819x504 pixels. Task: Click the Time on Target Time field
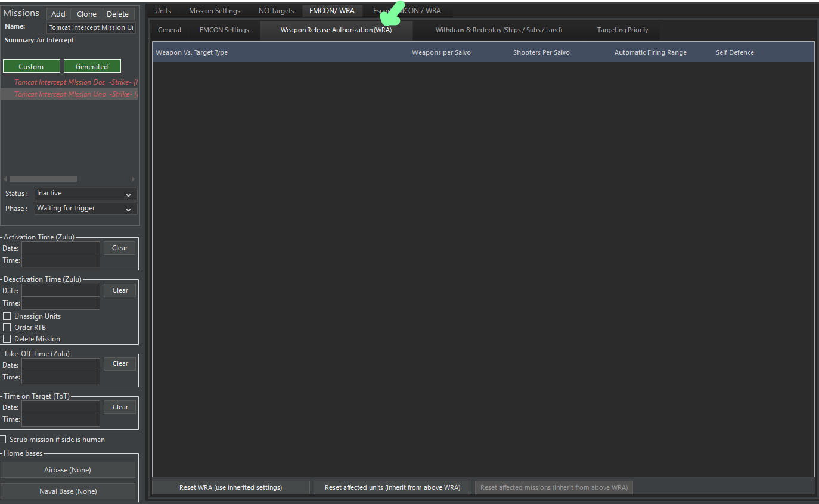pos(61,419)
